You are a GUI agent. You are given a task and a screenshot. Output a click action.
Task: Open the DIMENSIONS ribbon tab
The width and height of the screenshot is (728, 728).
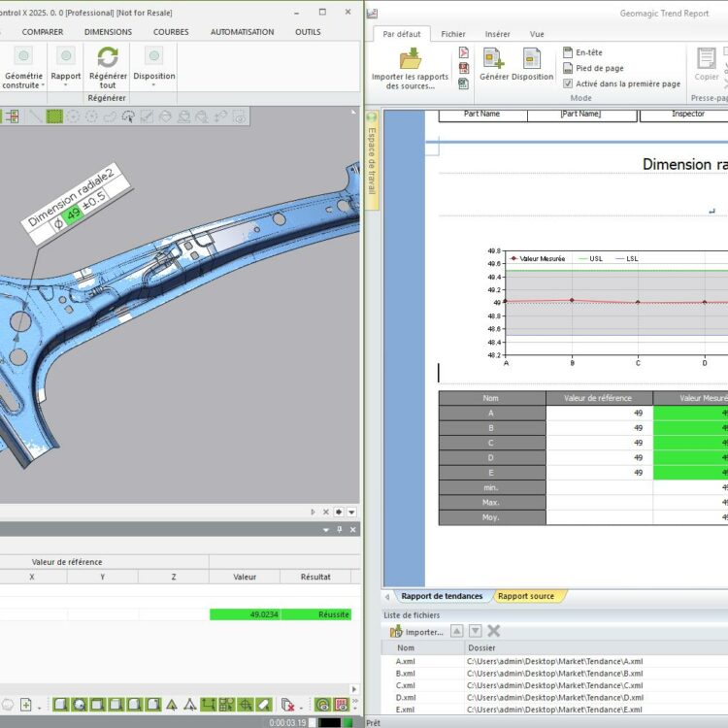click(x=108, y=32)
